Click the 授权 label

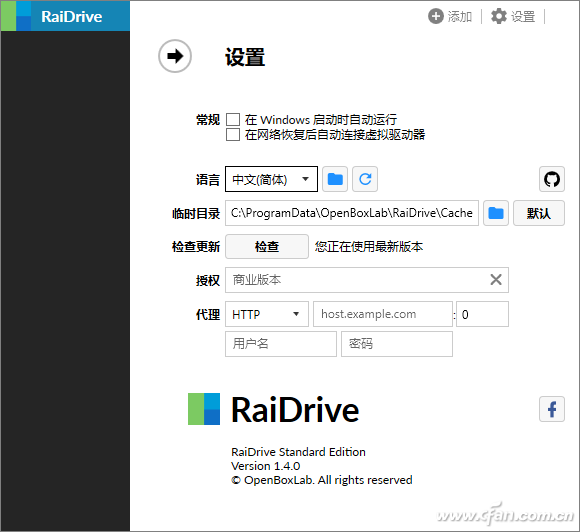(x=208, y=280)
